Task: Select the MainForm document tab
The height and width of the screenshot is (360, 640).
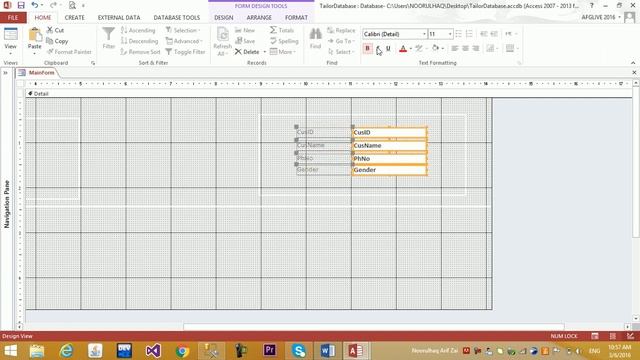Action: pos(38,73)
